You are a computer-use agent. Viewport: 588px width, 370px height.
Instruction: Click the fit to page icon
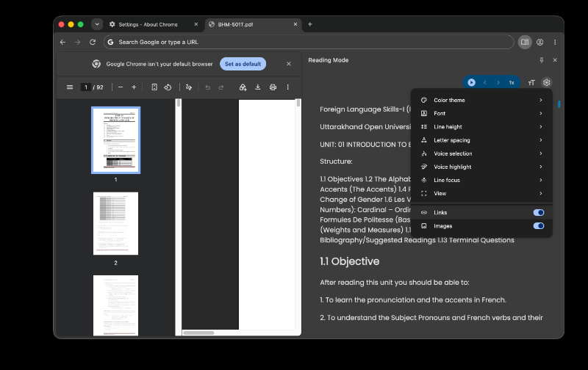(x=154, y=87)
